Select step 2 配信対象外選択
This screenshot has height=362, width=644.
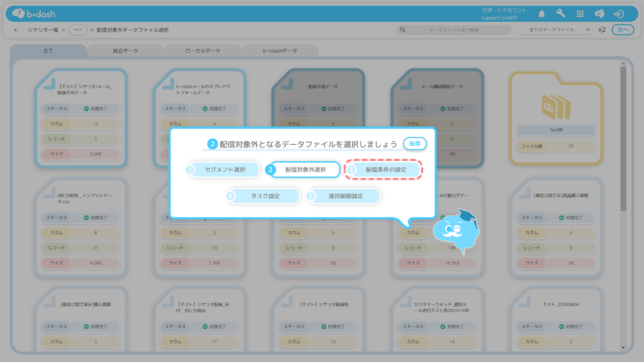click(303, 169)
